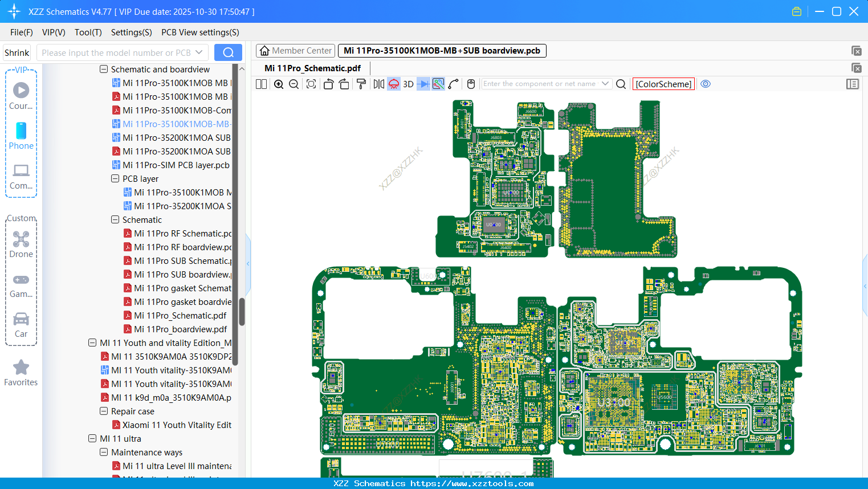This screenshot has width=868, height=489.
Task: Select the Zoom Out tool
Action: [x=294, y=84]
